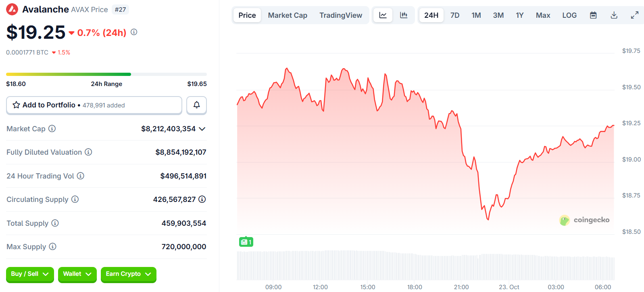This screenshot has height=292, width=644.
Task: Open the Wallet dropdown
Action: pyautogui.click(x=77, y=274)
